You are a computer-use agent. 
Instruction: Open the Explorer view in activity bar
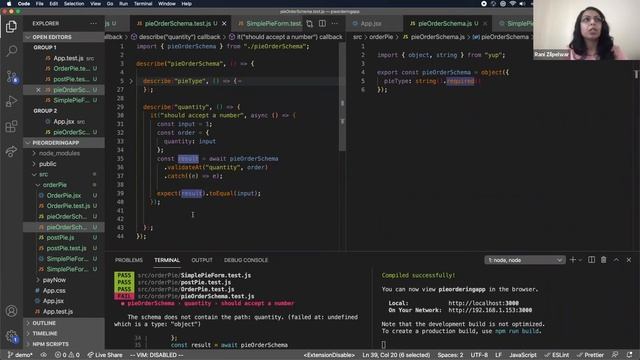[x=11, y=27]
